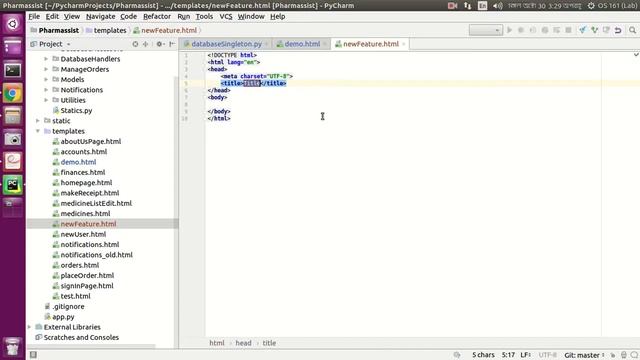Open the Tools menu
640x360 pixels.
tap(204, 17)
